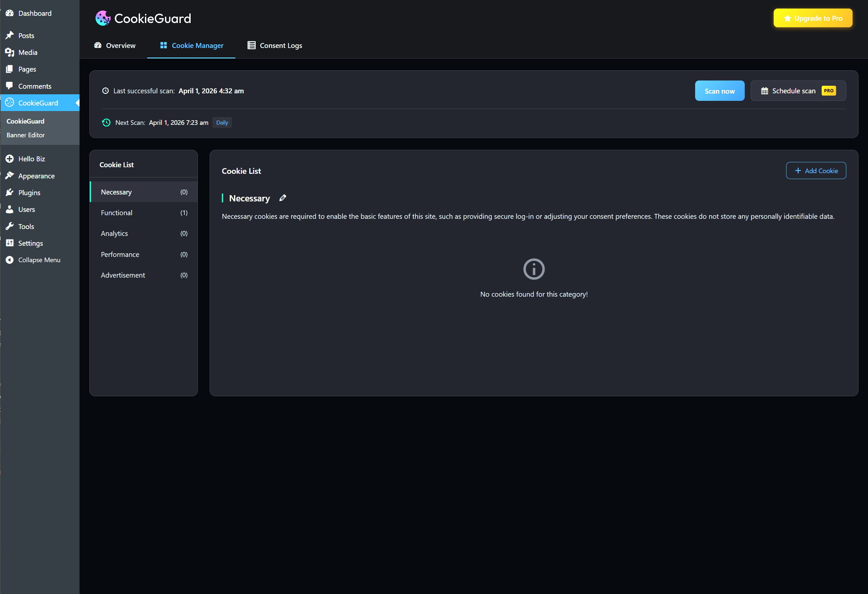Click the clock icon beside Last successful scan
868x594 pixels.
pyautogui.click(x=106, y=90)
